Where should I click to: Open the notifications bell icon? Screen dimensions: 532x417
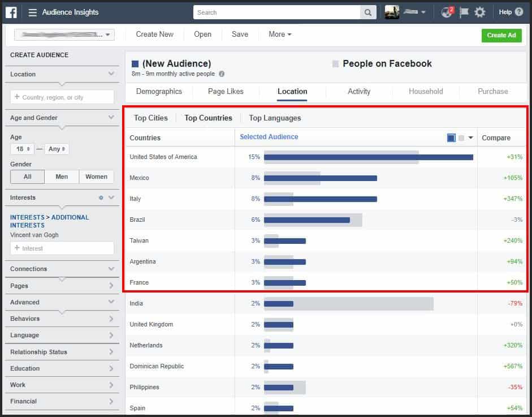447,11
